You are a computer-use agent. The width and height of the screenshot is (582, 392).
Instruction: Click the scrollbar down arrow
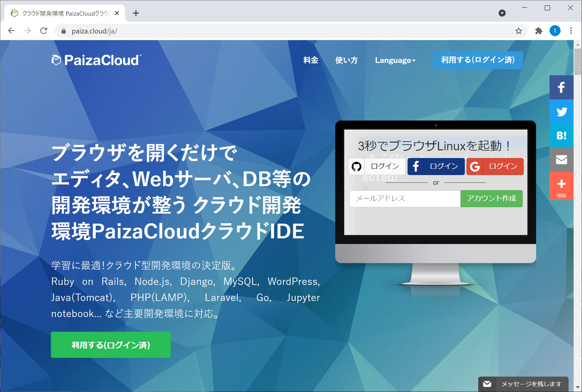click(578, 387)
